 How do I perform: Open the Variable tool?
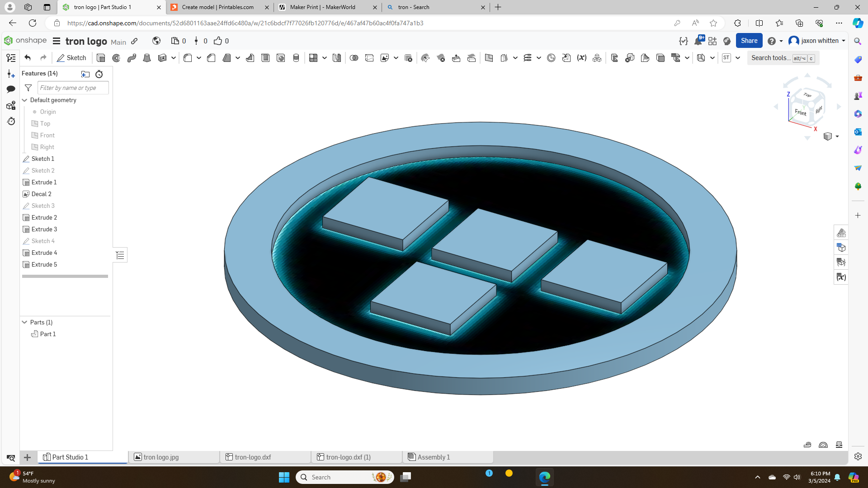tap(582, 58)
